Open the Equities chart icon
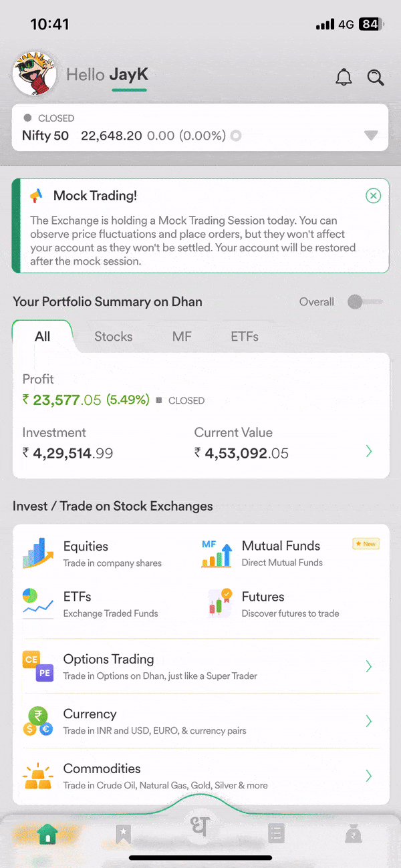Image resolution: width=401 pixels, height=868 pixels. (38, 553)
